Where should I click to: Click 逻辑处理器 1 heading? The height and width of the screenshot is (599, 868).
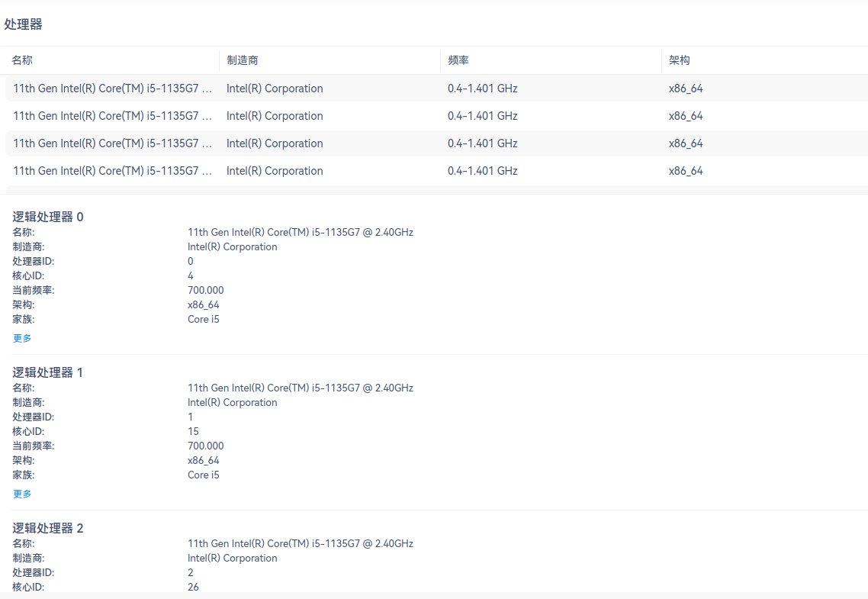pos(48,372)
